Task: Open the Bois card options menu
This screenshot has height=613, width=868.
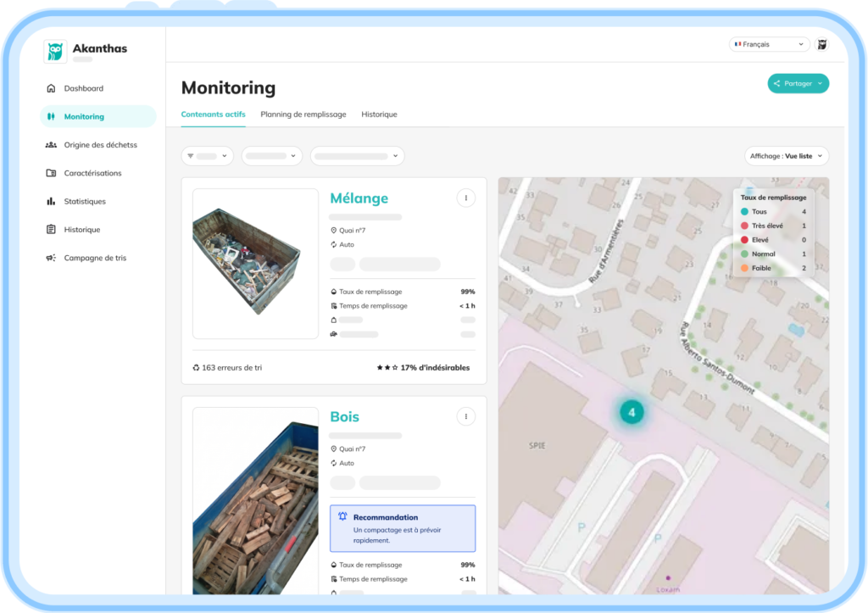Action: 466,416
